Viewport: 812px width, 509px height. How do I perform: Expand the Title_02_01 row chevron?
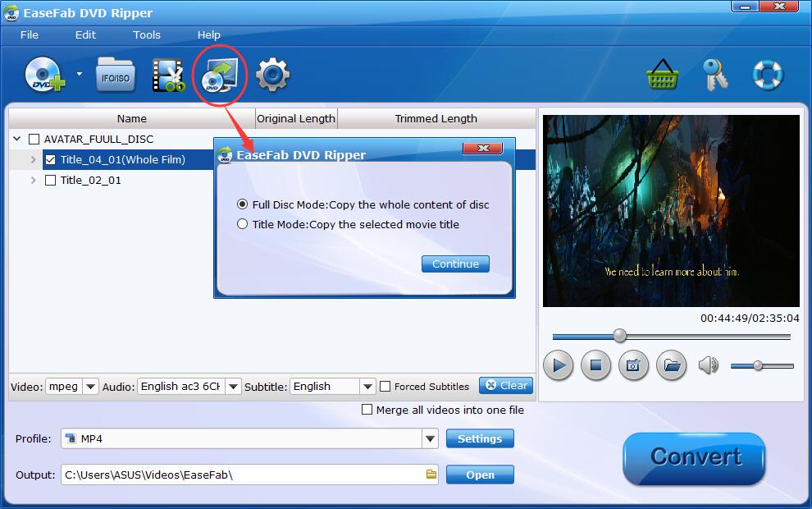[33, 181]
